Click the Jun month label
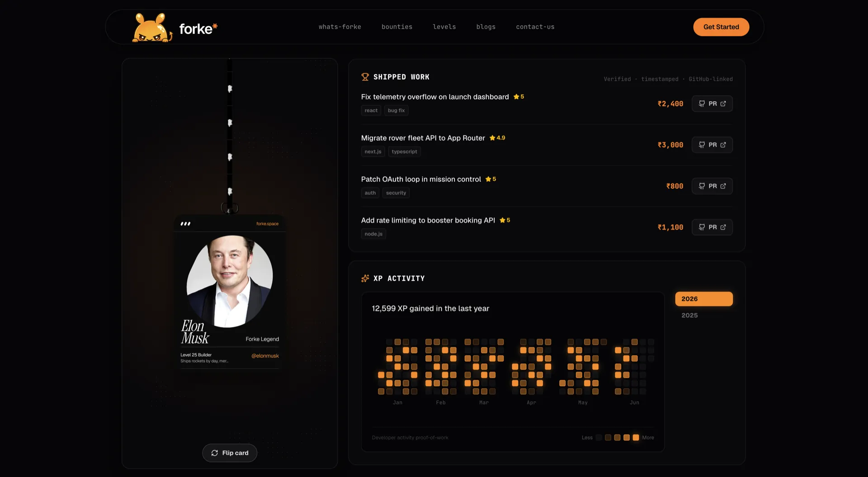This screenshot has height=477, width=868. (634, 402)
